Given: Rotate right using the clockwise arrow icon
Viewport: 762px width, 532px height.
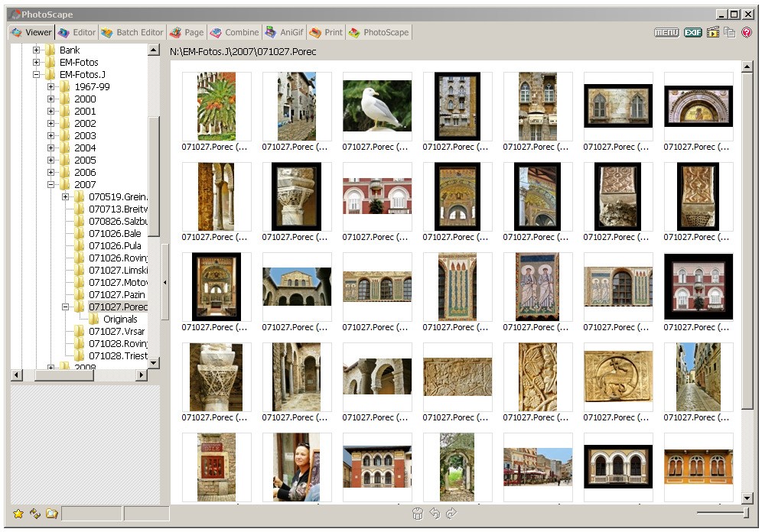Looking at the screenshot, I should pyautogui.click(x=451, y=514).
